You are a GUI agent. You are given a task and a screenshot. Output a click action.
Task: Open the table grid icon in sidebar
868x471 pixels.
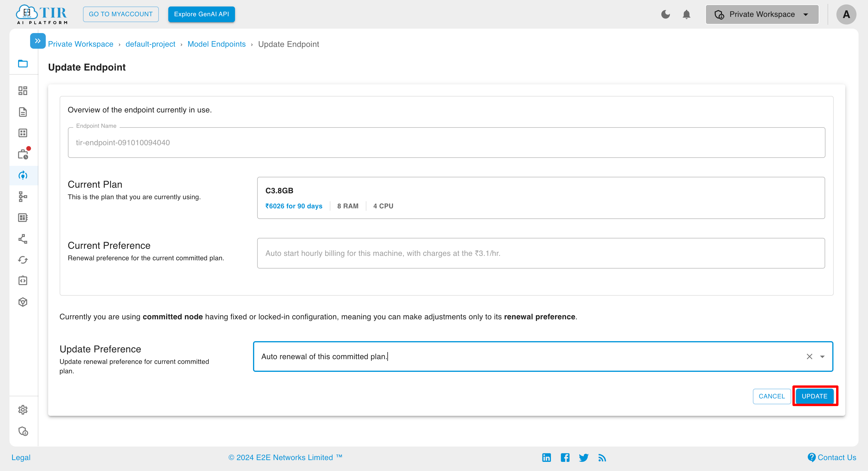[23, 133]
